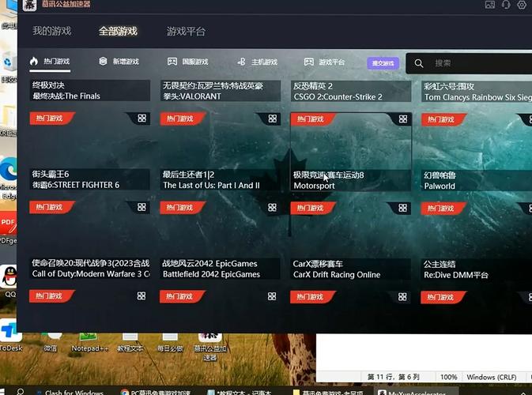Click 热门游戏 tag under Rainbow Six

coord(443,119)
